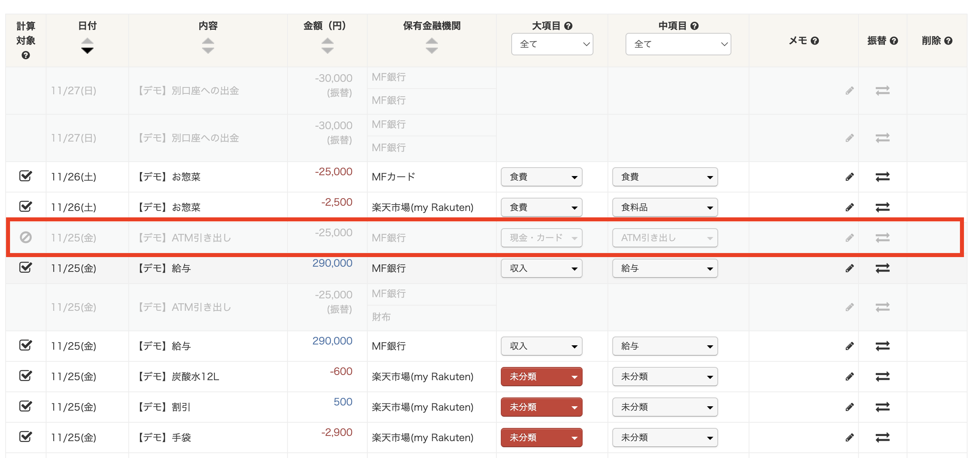Click transfer arrows icon for 割引 row
980x458 pixels.
(x=883, y=407)
